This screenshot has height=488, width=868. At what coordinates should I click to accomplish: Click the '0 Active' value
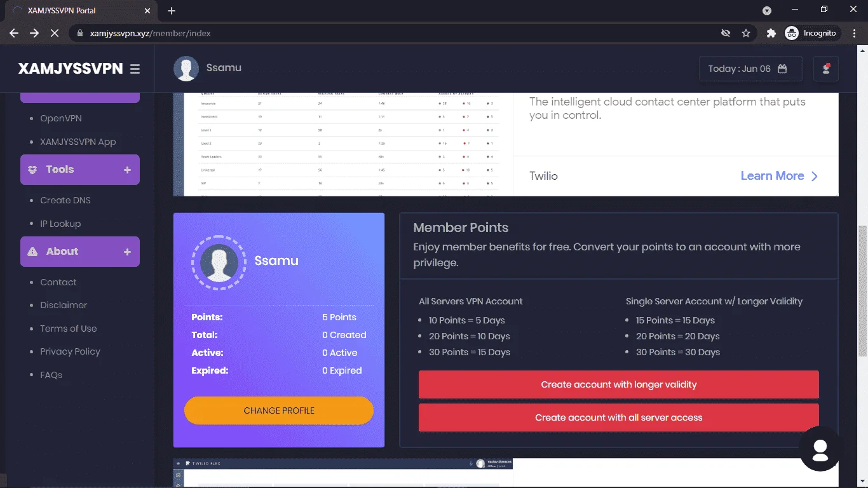[x=340, y=353]
